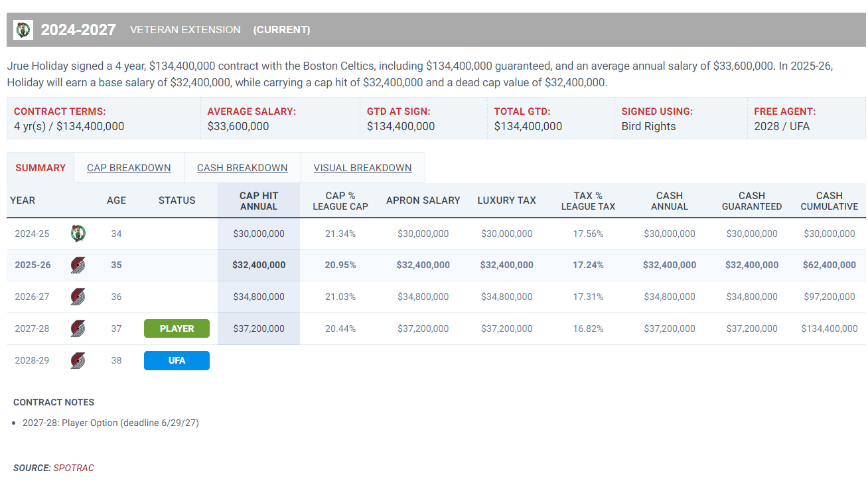
Task: Click the Cap Hit Annual column header
Action: point(259,200)
